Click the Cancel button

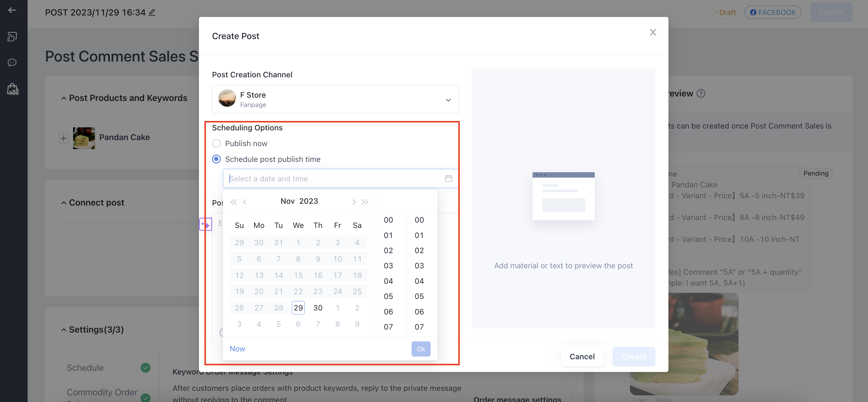pyautogui.click(x=582, y=356)
